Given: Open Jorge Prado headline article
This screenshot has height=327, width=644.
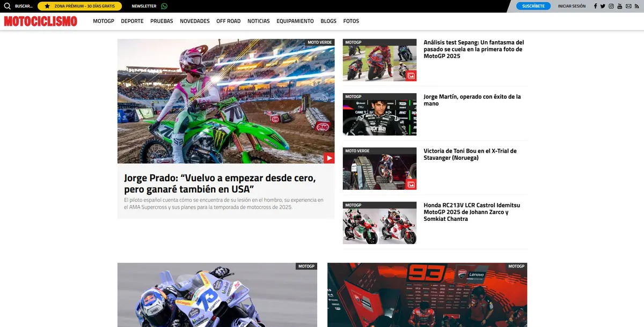Looking at the screenshot, I should (x=219, y=183).
